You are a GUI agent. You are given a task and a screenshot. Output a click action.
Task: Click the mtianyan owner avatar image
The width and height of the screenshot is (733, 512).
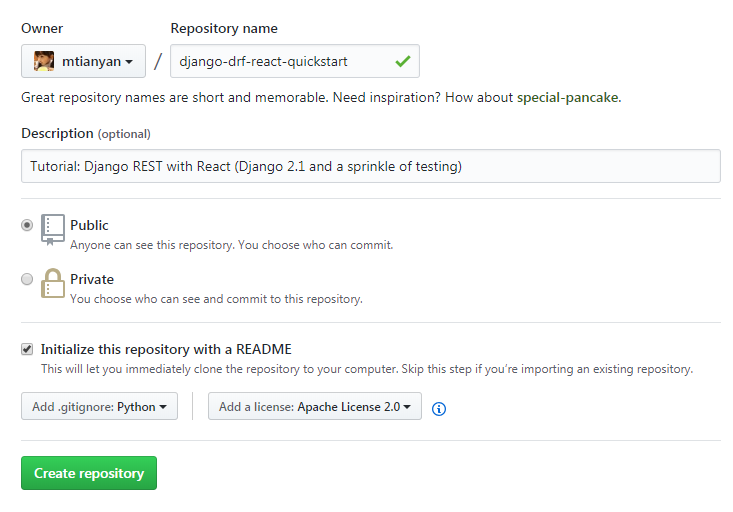click(x=44, y=62)
